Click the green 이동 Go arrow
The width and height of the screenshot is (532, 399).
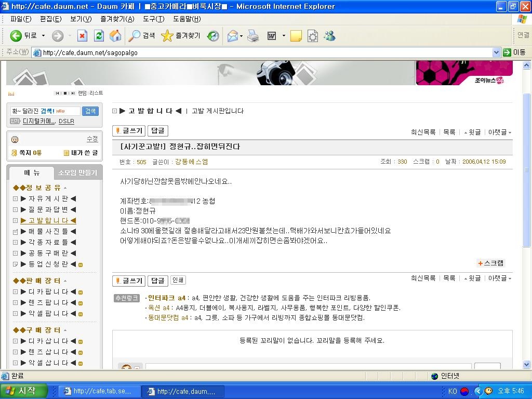click(x=507, y=52)
